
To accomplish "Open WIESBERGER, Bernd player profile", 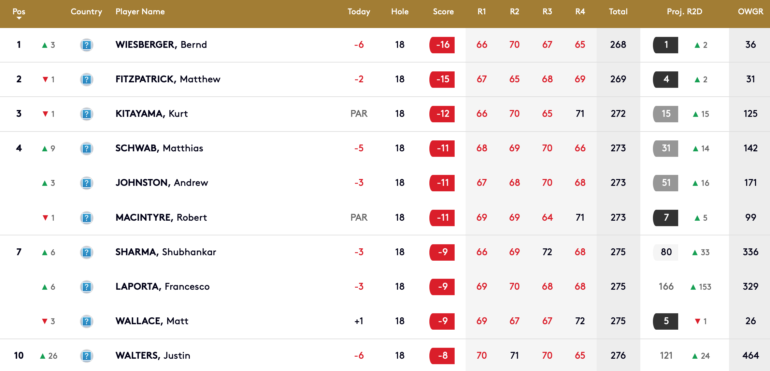I will tap(161, 45).
